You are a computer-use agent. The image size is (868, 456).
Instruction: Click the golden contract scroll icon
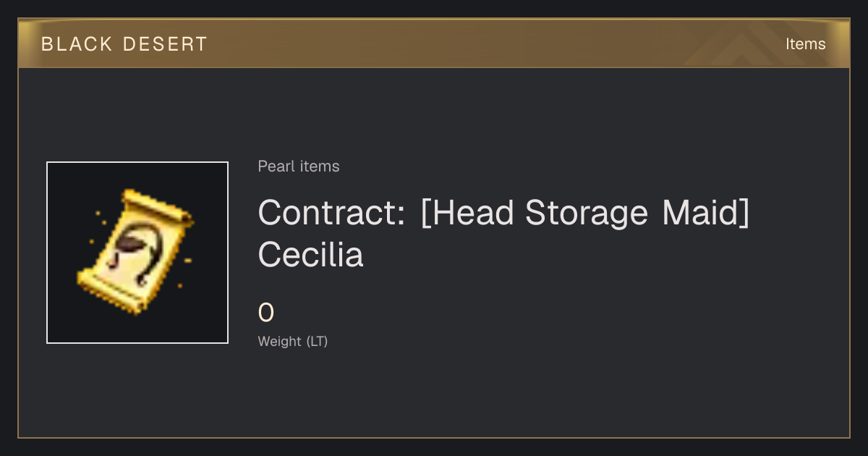click(136, 252)
